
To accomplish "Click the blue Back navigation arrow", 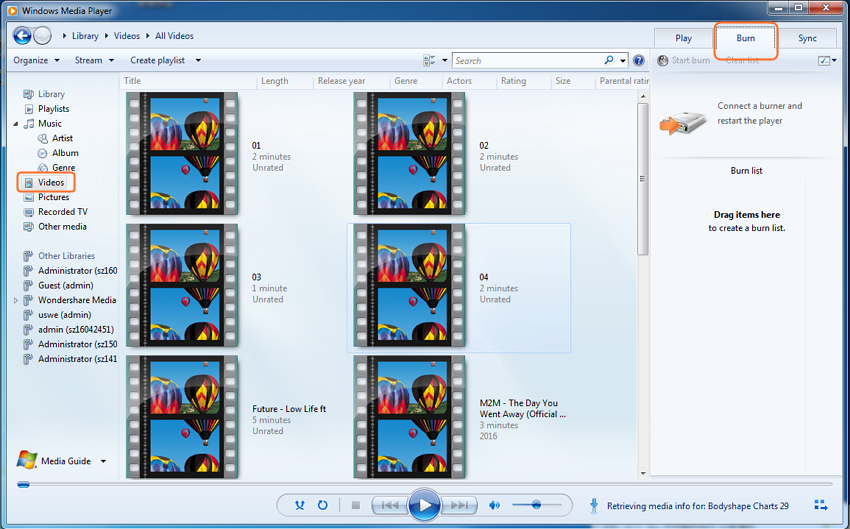I will pyautogui.click(x=22, y=36).
